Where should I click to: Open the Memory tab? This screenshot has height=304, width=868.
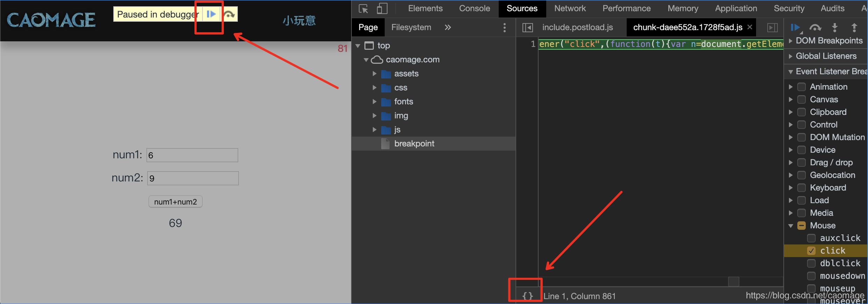pos(683,8)
